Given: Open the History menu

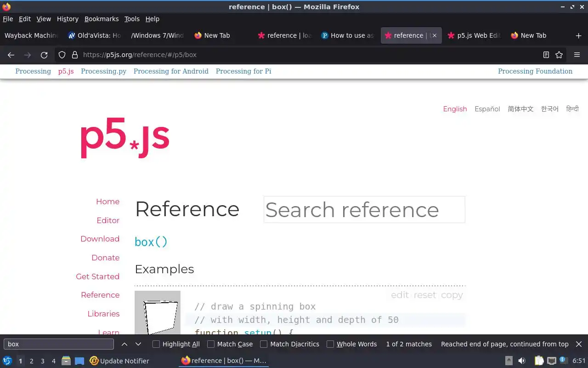Looking at the screenshot, I should [x=68, y=19].
